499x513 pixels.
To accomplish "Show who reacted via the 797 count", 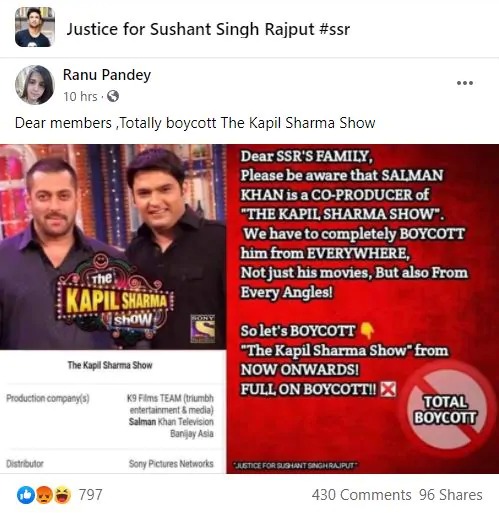I will pyautogui.click(x=90, y=495).
